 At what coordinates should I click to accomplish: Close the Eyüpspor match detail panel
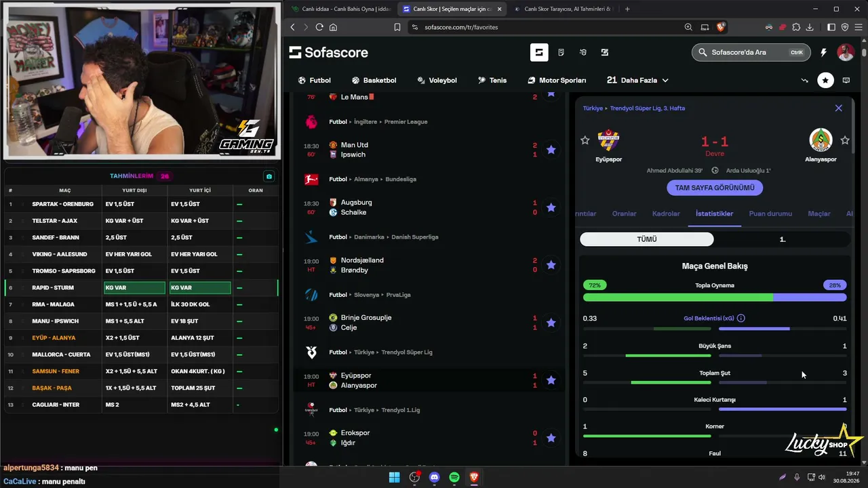click(x=839, y=108)
